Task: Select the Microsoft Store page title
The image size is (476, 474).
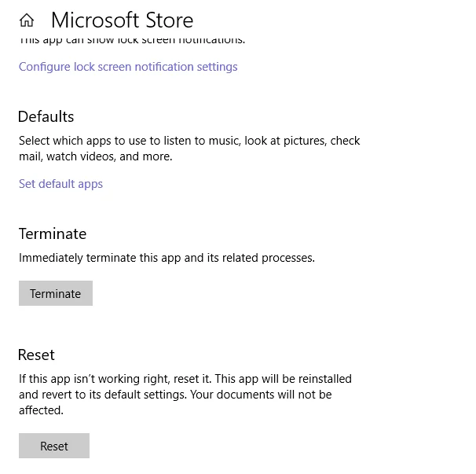Action: pyautogui.click(x=122, y=20)
